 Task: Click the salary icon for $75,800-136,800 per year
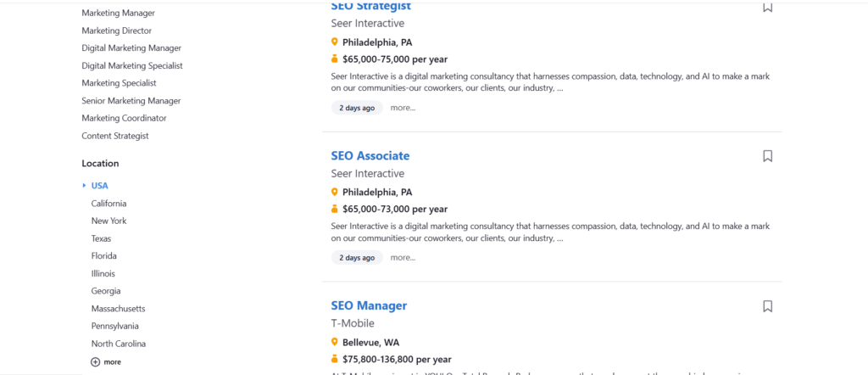click(335, 359)
